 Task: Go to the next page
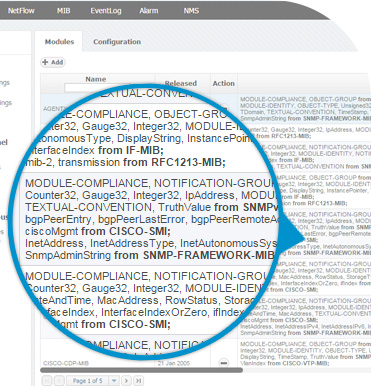click(126, 380)
